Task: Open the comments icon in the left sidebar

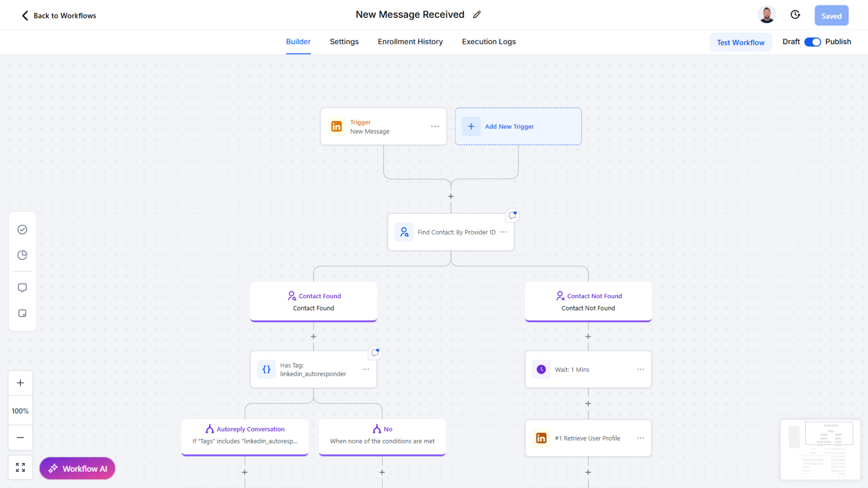Action: (22, 287)
